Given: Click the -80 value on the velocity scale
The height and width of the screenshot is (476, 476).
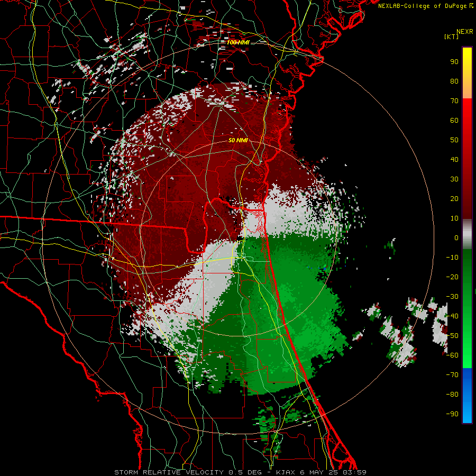Looking at the screenshot, I should pos(452,395).
